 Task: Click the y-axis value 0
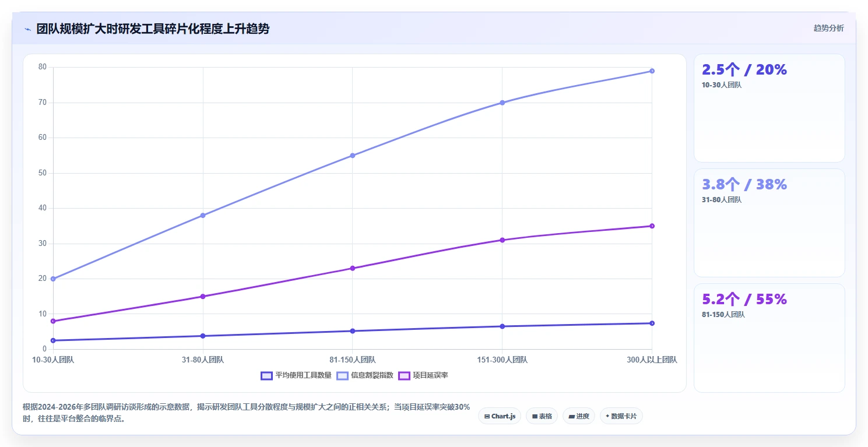tap(44, 349)
